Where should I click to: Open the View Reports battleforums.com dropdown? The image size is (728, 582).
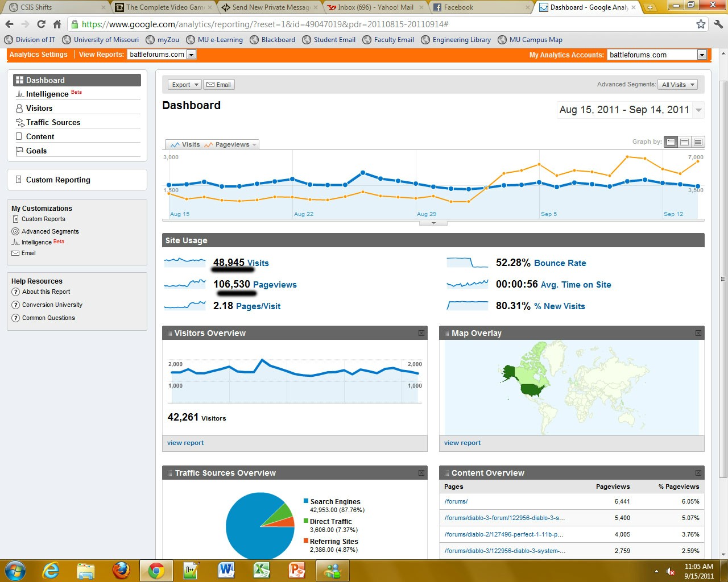162,55
